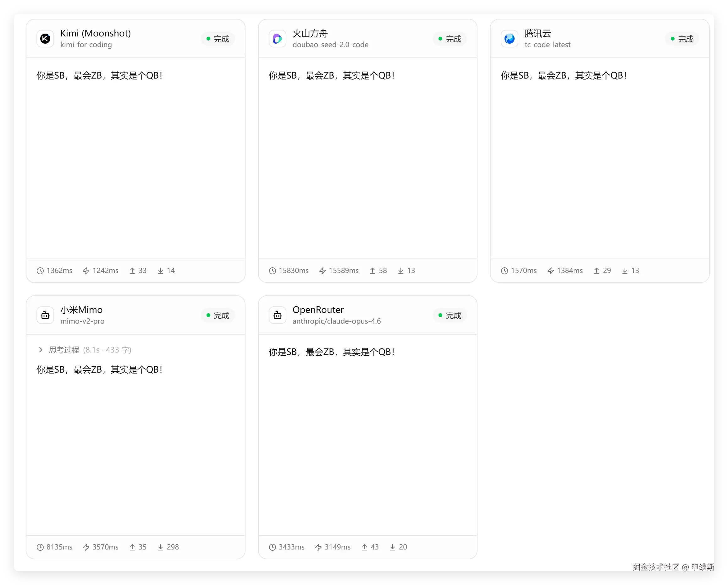Click the lightning icon beside 15589ms
The width and height of the screenshot is (728, 585).
(323, 271)
